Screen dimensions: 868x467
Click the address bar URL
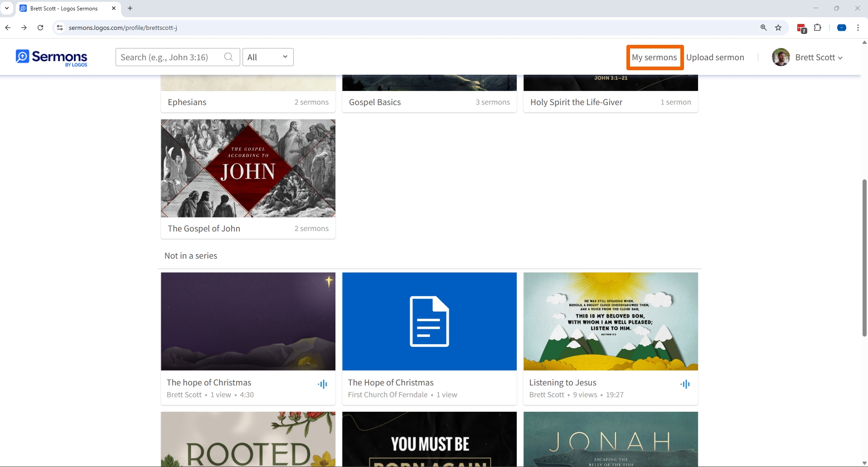pos(123,28)
